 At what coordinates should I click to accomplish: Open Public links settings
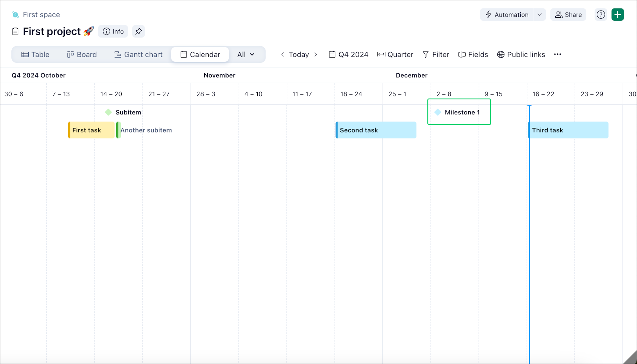click(x=501, y=54)
